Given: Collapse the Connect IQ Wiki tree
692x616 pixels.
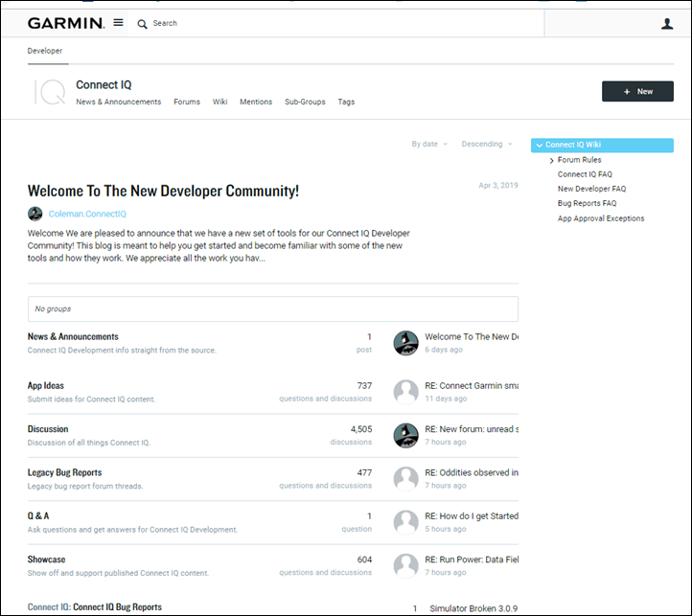Looking at the screenshot, I should pyautogui.click(x=539, y=146).
